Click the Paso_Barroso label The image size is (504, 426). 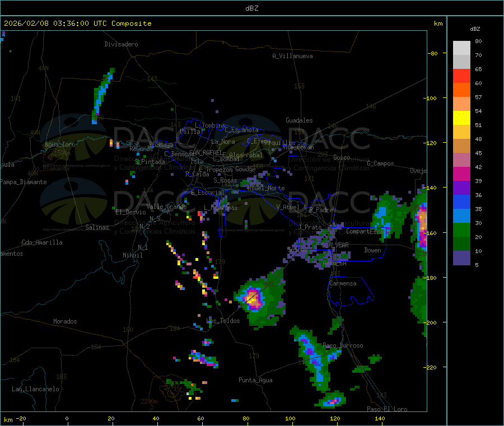tap(343, 345)
